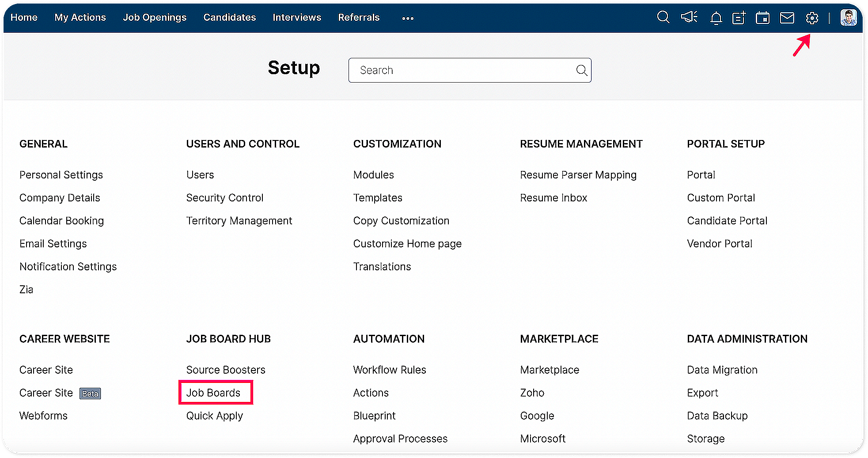Open the calendar icon in header
This screenshot has height=458, width=868.
[762, 18]
